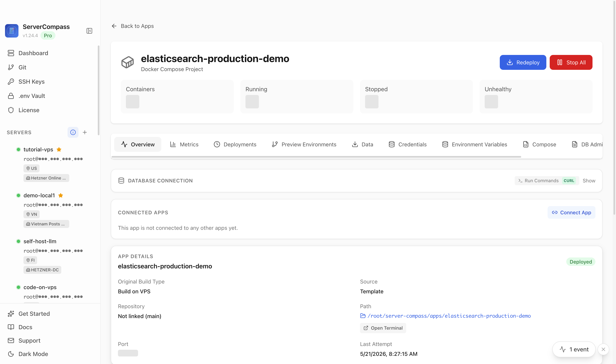Screen dimensions: 616x364
Task: Click the Docker Compose project cube icon
Action: [128, 62]
